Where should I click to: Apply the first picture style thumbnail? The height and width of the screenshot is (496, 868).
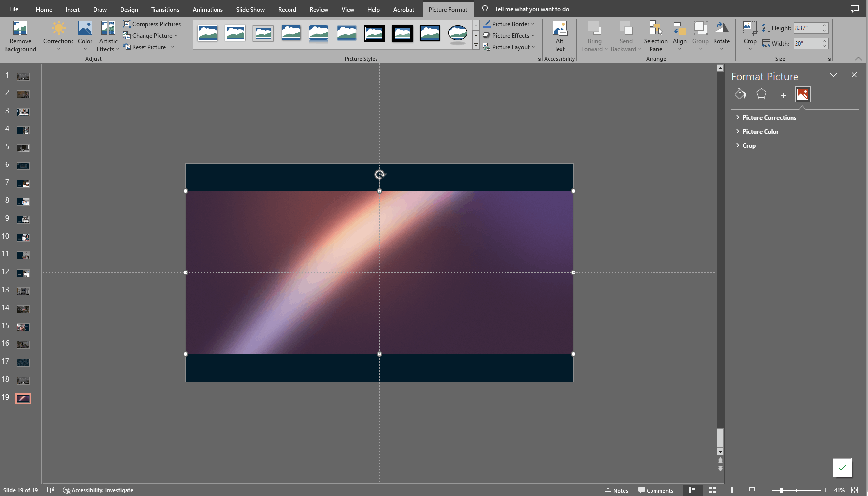(207, 34)
